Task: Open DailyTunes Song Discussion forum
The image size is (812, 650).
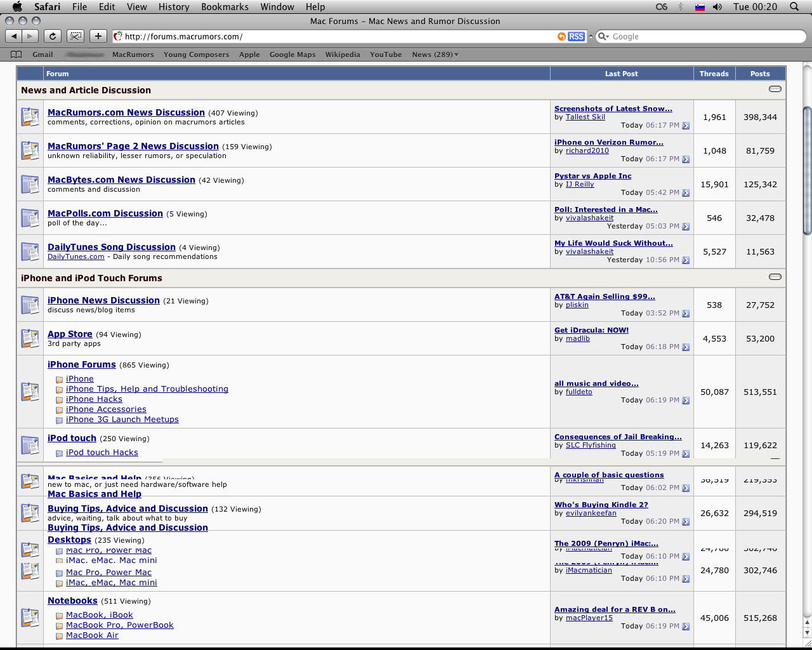Action: (x=112, y=247)
